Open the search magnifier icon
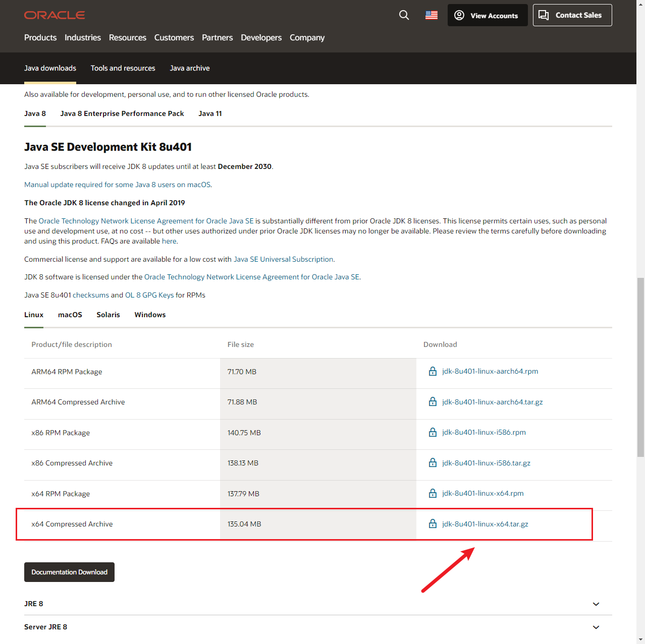The height and width of the screenshot is (644, 645). coord(404,15)
